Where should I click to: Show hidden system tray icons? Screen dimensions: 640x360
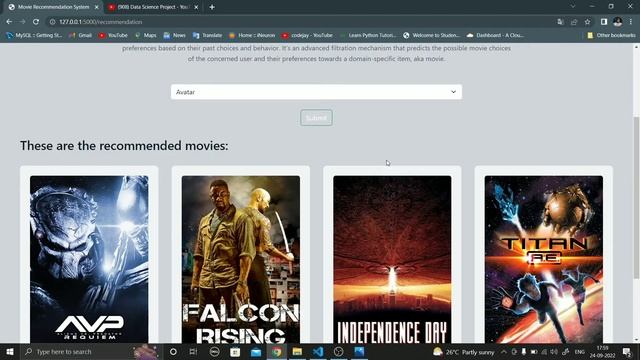[x=504, y=351]
